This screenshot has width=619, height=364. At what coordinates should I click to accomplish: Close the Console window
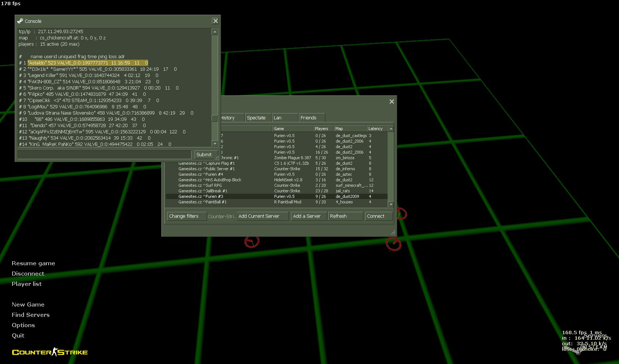tap(216, 21)
